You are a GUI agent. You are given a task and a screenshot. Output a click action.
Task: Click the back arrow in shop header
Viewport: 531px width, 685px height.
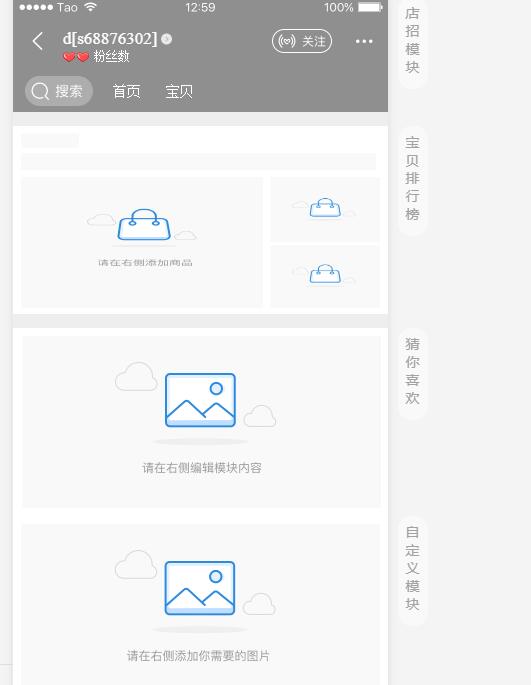click(x=38, y=42)
